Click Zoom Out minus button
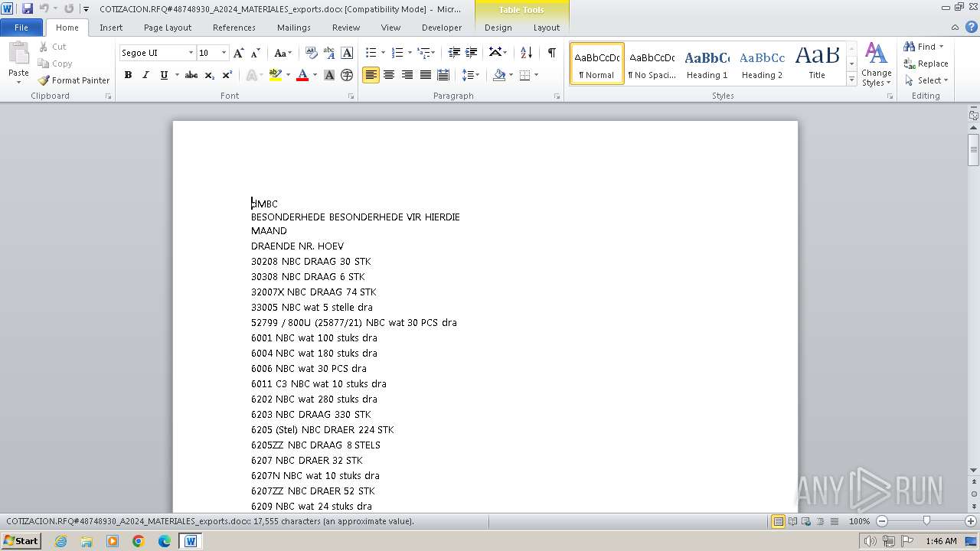The image size is (980, 551). tap(882, 521)
